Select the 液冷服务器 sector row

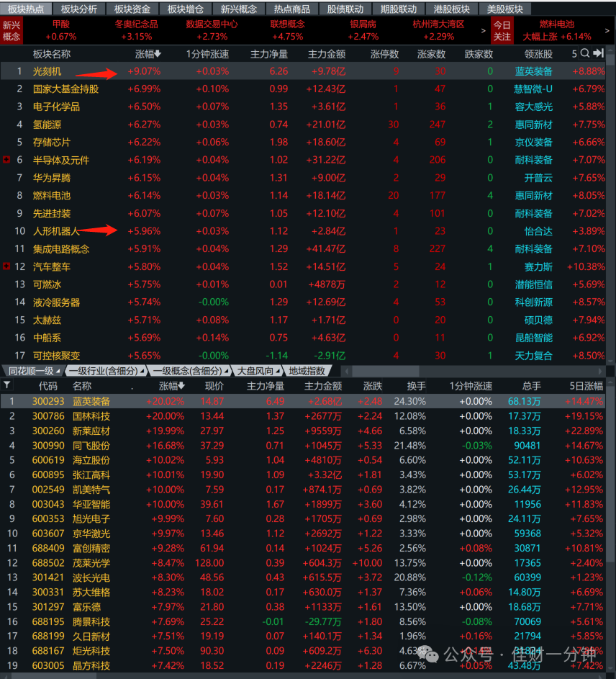tap(303, 302)
